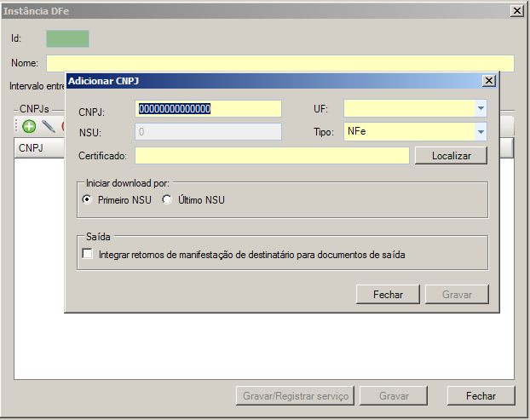This screenshot has height=420, width=530.
Task: Select the Último NSU radio button
Action: point(167,199)
